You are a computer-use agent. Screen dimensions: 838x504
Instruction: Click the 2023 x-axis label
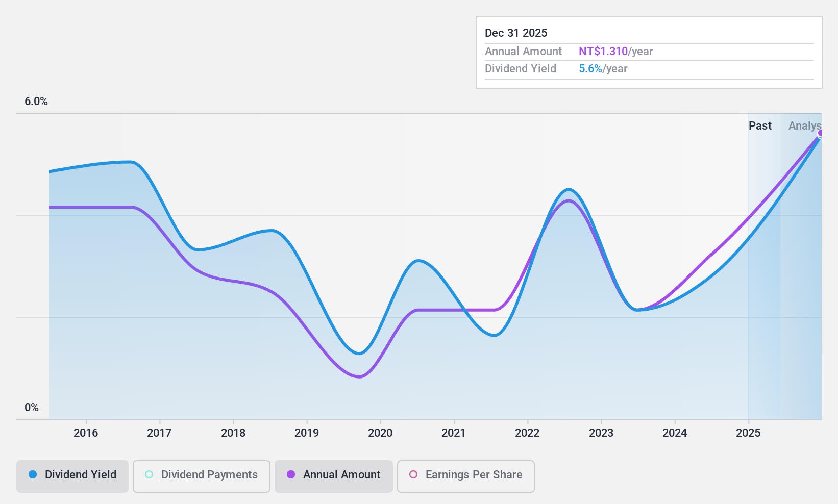(601, 433)
